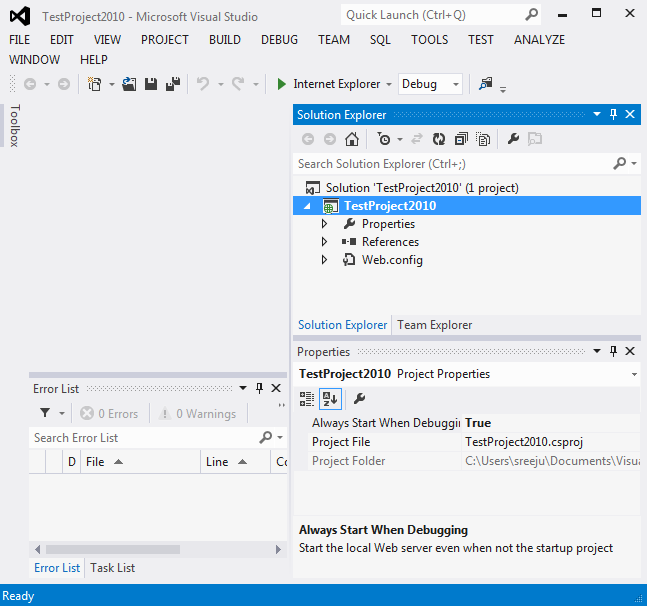This screenshot has height=606, width=647.
Task: Pin the Properties panel
Action: click(x=613, y=351)
